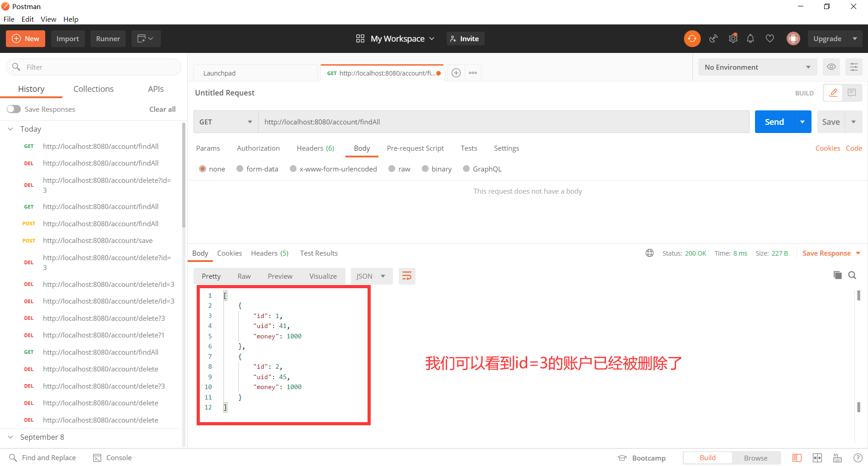Open the Postman settings gear icon
The image size is (868, 466).
[733, 38]
